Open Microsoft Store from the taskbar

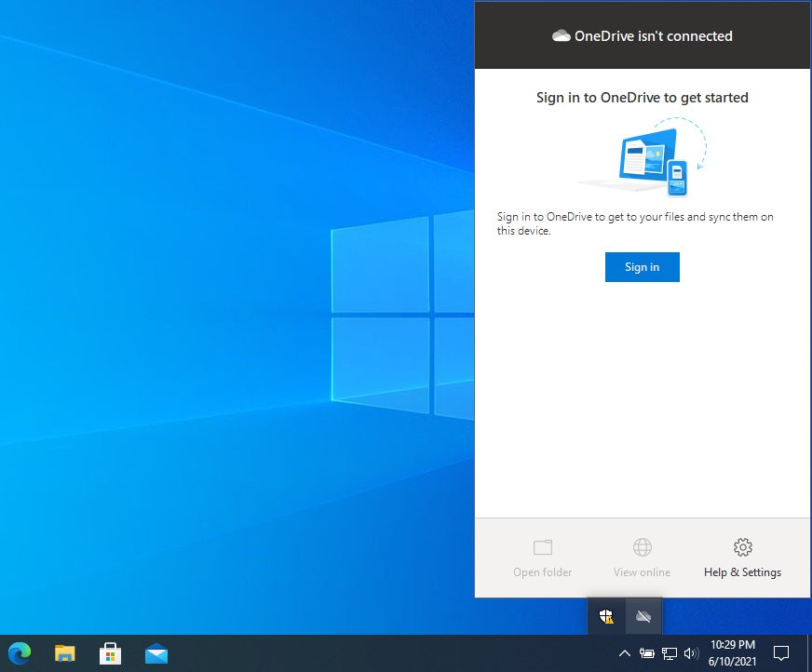(110, 653)
